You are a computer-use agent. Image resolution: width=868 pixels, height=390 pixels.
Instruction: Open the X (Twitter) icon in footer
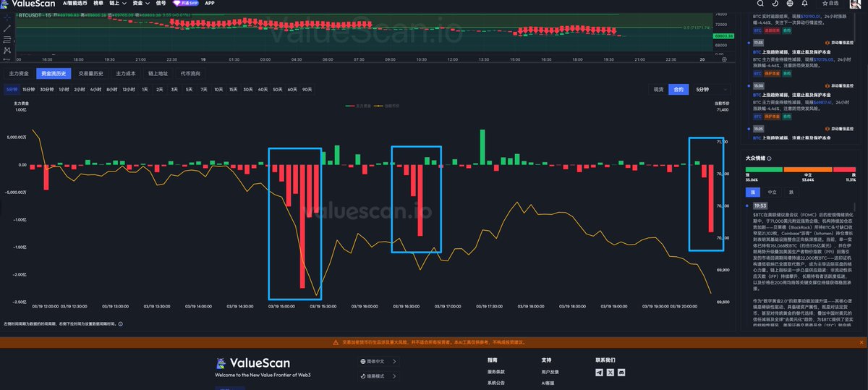[610, 372]
